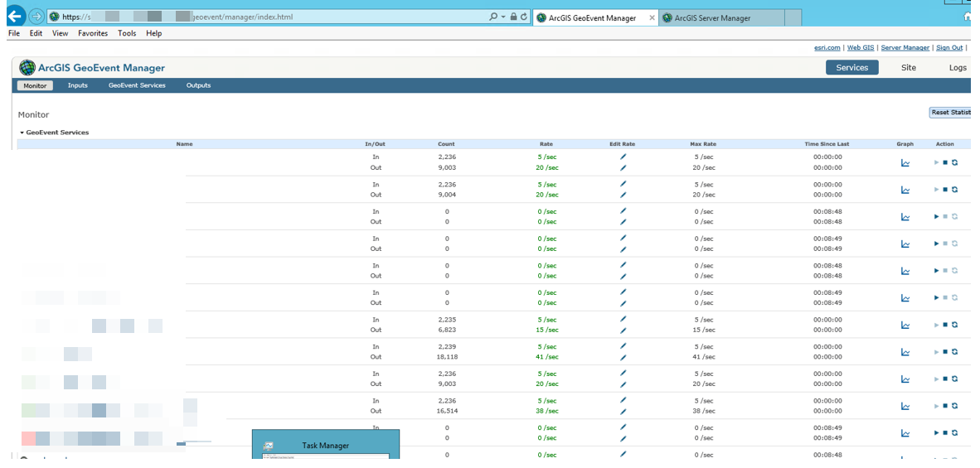Restart the service with 9,004 out count
980x468 pixels.
click(x=955, y=190)
